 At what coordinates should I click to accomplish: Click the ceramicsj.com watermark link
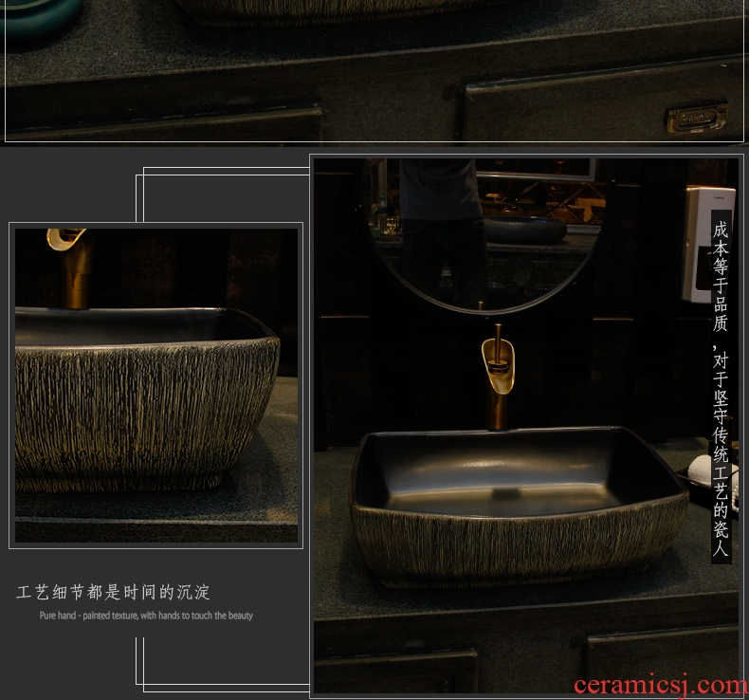point(659,684)
